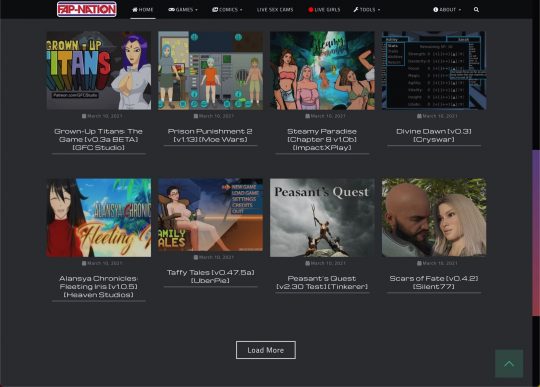Go to the Home menu item
Screen dimensions: 540x387
(143, 10)
